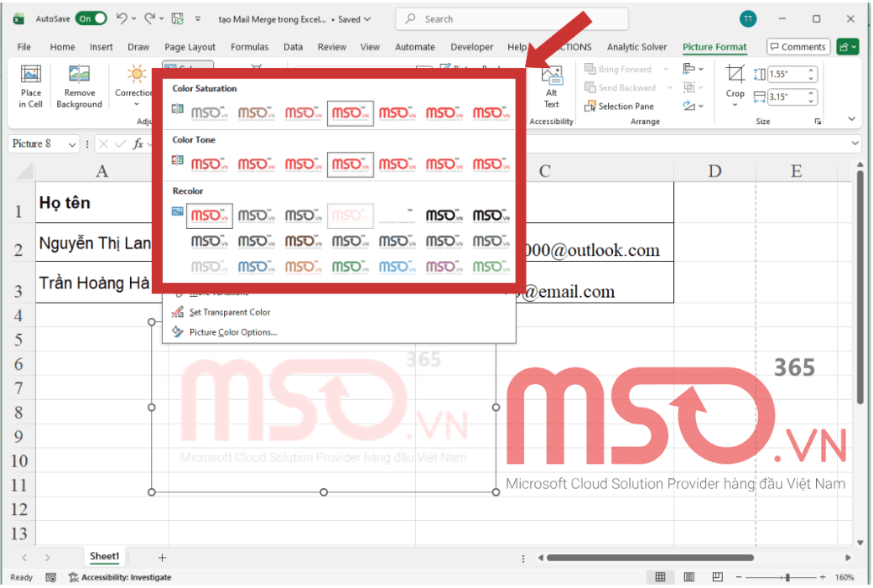Select the first Color Saturation preset
Viewport: 873px width, 588px height.
209,113
